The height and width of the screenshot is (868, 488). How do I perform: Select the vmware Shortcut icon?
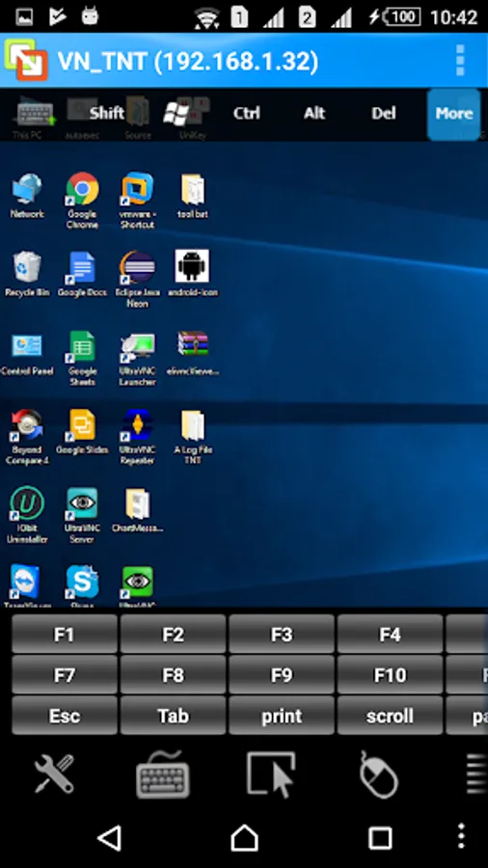pos(137,200)
